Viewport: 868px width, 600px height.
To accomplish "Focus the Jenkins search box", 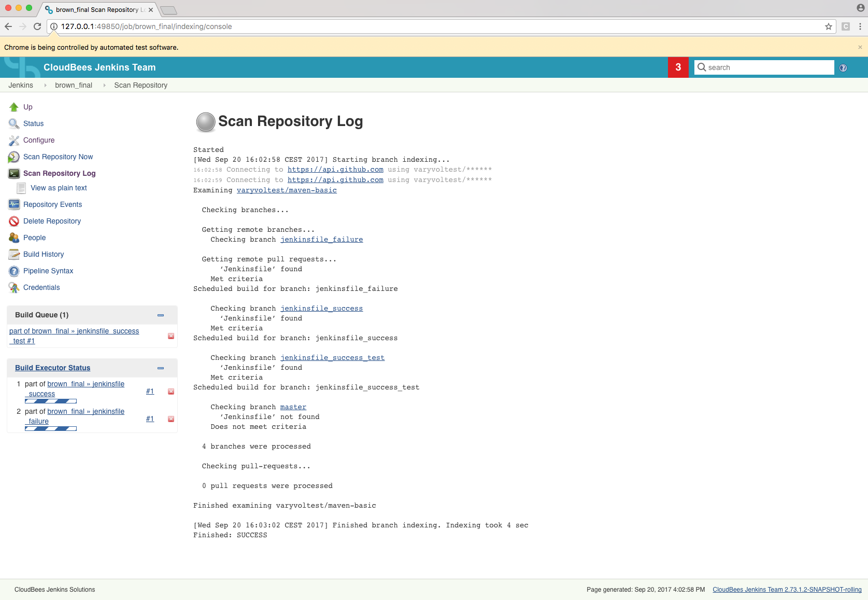I will (x=764, y=67).
